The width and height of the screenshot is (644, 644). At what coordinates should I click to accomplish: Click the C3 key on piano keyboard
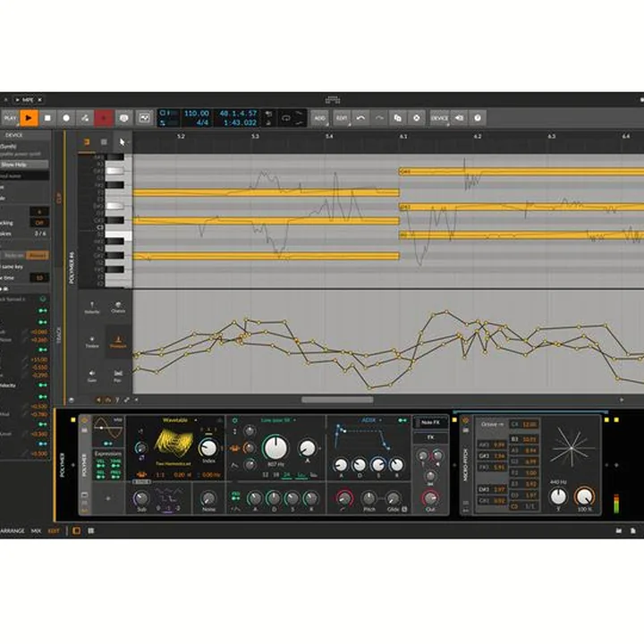point(118,228)
